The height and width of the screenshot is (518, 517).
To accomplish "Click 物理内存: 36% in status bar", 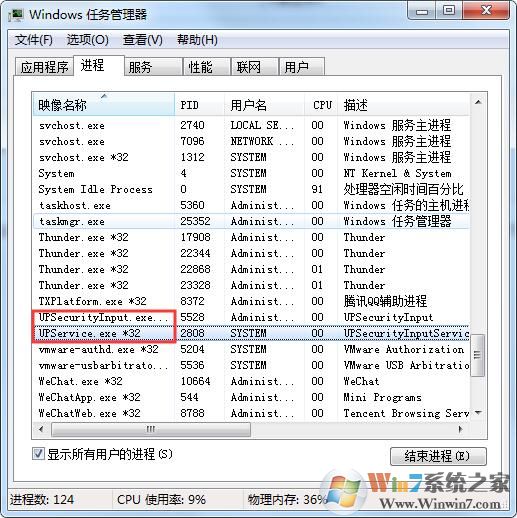I will click(287, 500).
